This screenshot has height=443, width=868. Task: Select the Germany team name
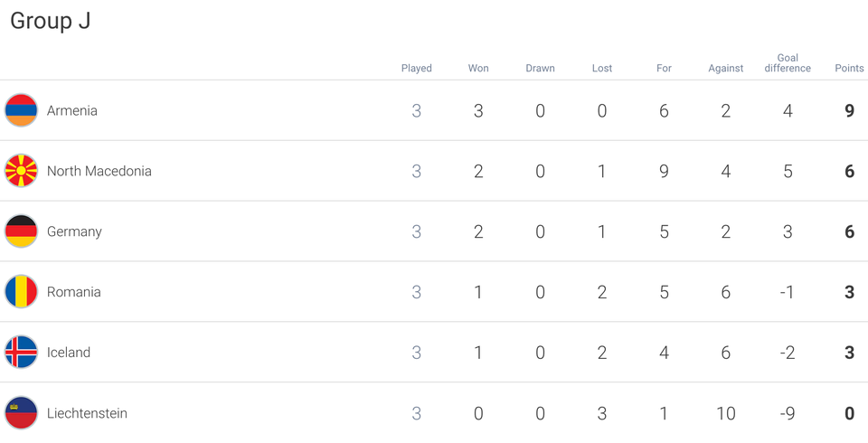point(74,231)
